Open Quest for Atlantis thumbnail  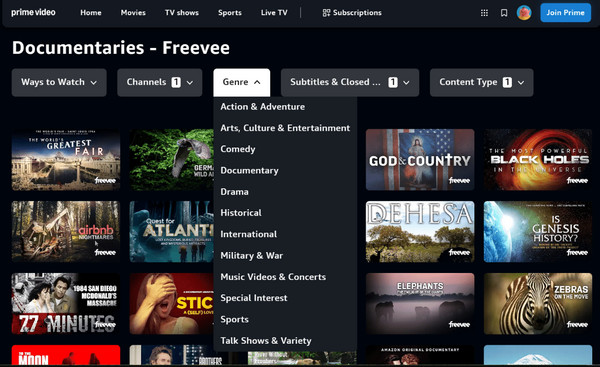coord(171,232)
